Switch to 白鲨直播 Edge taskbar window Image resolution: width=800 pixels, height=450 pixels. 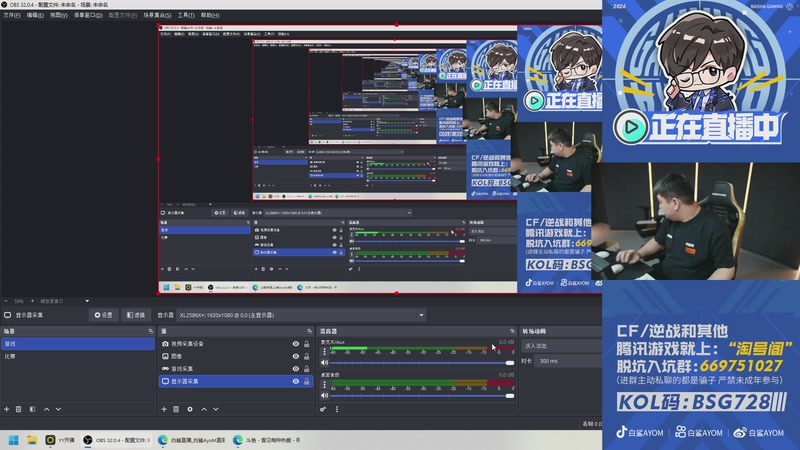192,440
